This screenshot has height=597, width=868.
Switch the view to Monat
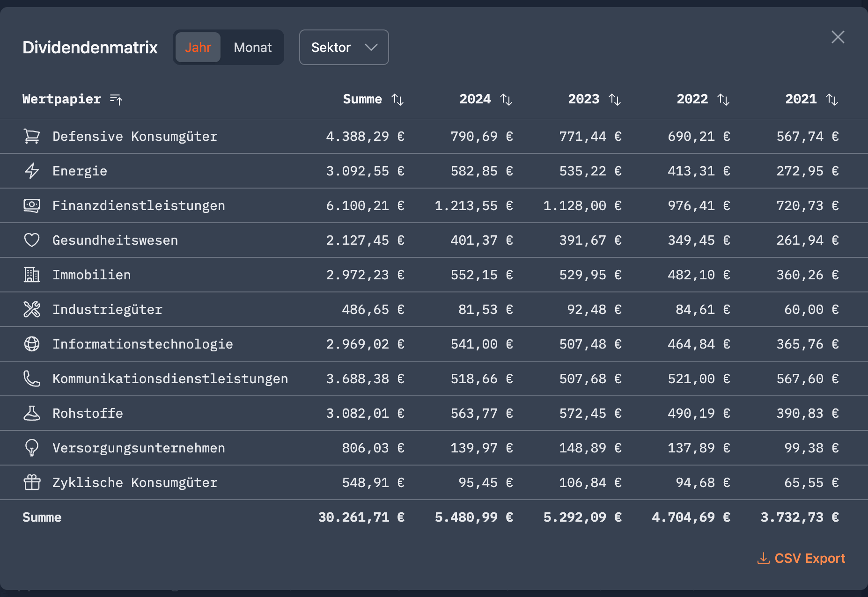tap(252, 47)
